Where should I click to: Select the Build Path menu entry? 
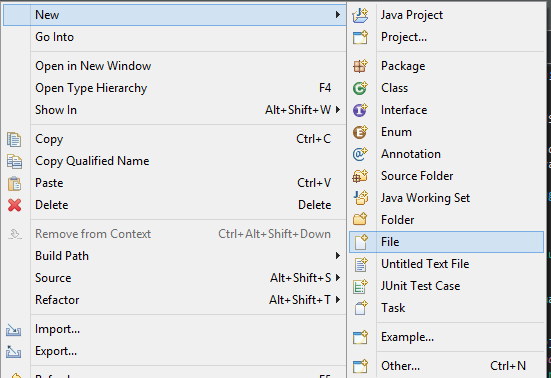pos(175,256)
